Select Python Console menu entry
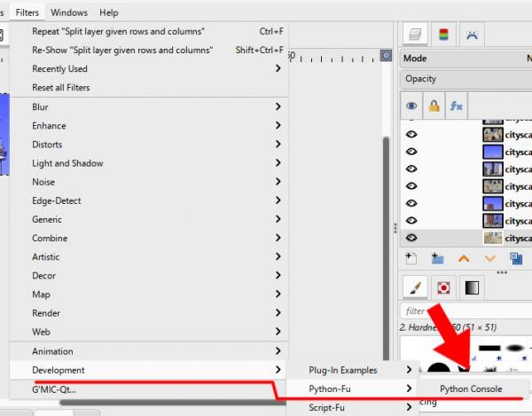 473,389
